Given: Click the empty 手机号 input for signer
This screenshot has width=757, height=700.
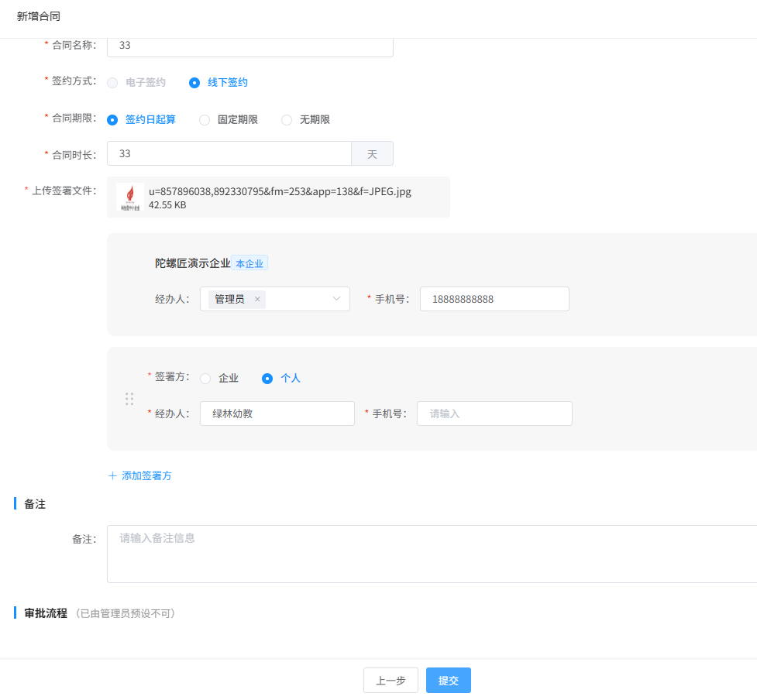Looking at the screenshot, I should click(x=494, y=413).
